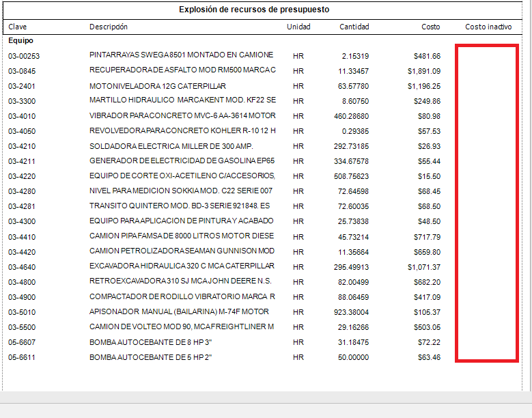Select clave 05-6607 bomba autocebante
Screen dimensions: 532x418
pos(22,342)
